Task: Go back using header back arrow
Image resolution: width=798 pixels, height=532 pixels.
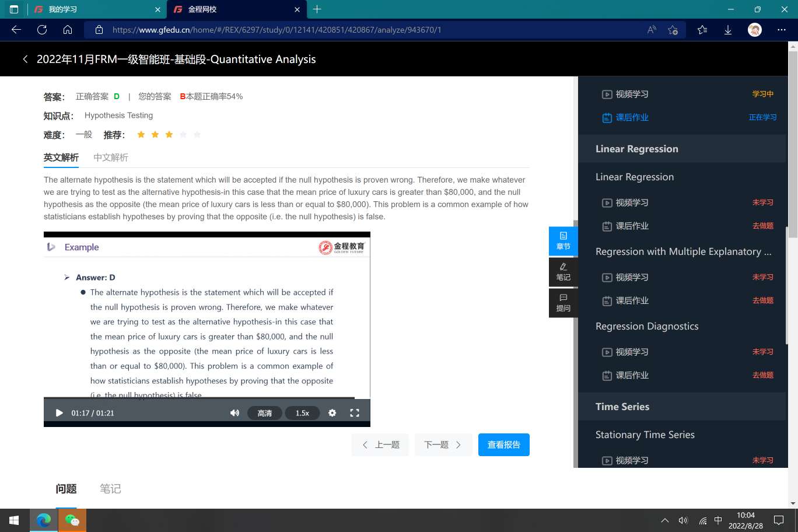Action: click(25, 59)
